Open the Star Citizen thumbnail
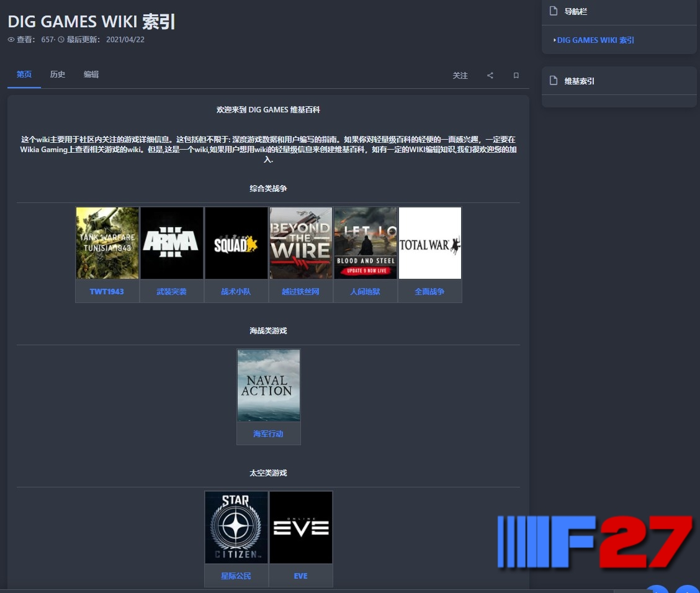Viewport: 700px width, 593px height. [236, 527]
